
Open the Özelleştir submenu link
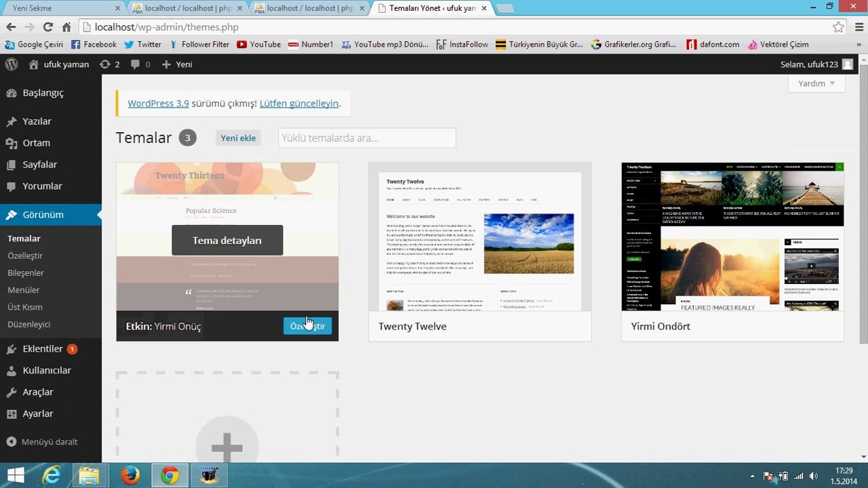[x=25, y=256]
